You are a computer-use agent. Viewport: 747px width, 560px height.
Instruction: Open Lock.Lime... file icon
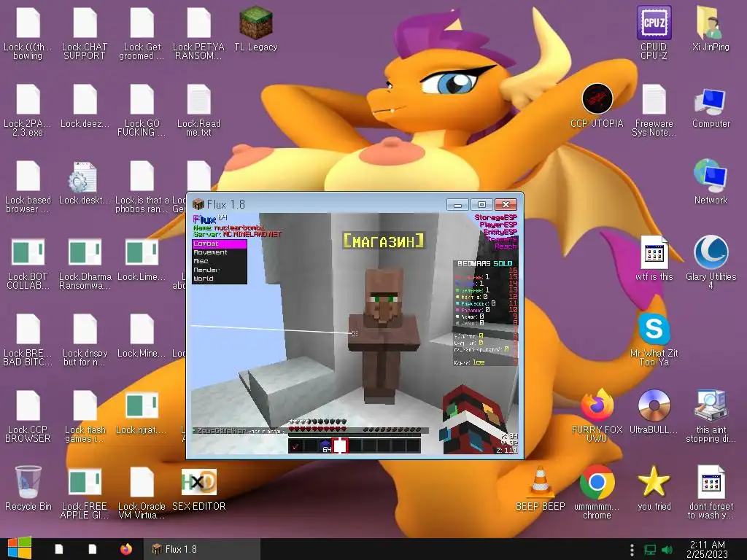(142, 252)
